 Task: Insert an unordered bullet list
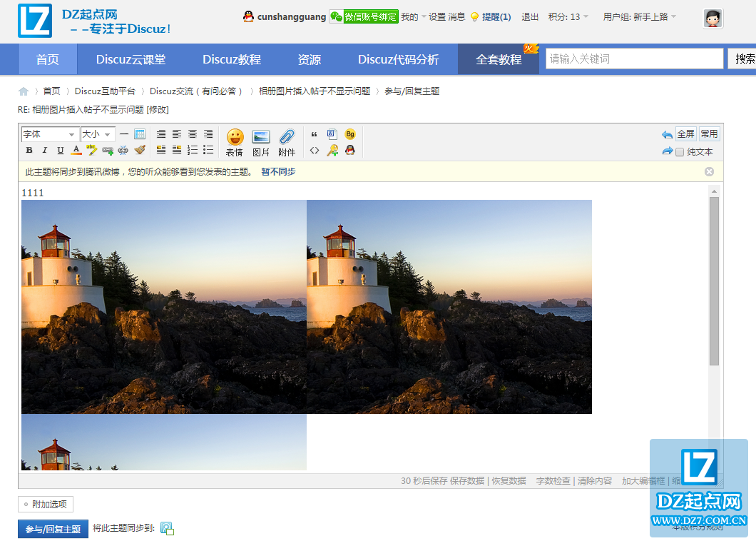pos(208,150)
